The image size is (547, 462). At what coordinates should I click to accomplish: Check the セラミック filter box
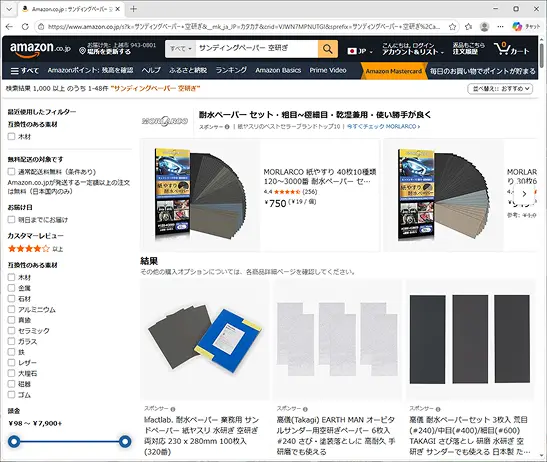pyautogui.click(x=12, y=330)
